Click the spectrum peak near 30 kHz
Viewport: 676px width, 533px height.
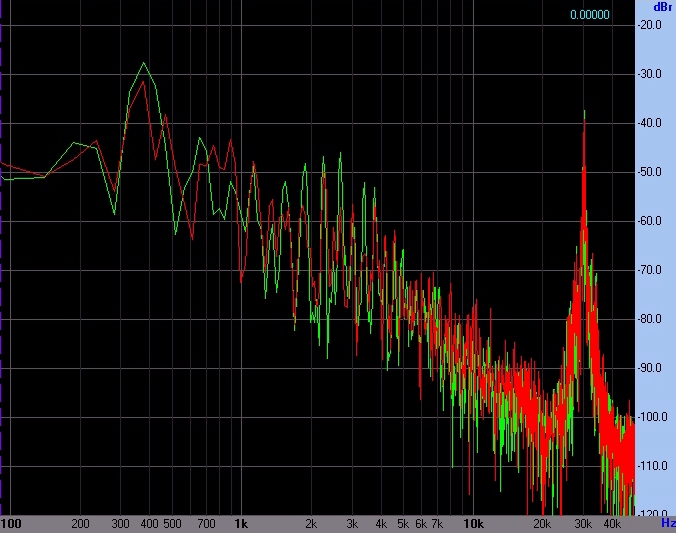pos(585,112)
